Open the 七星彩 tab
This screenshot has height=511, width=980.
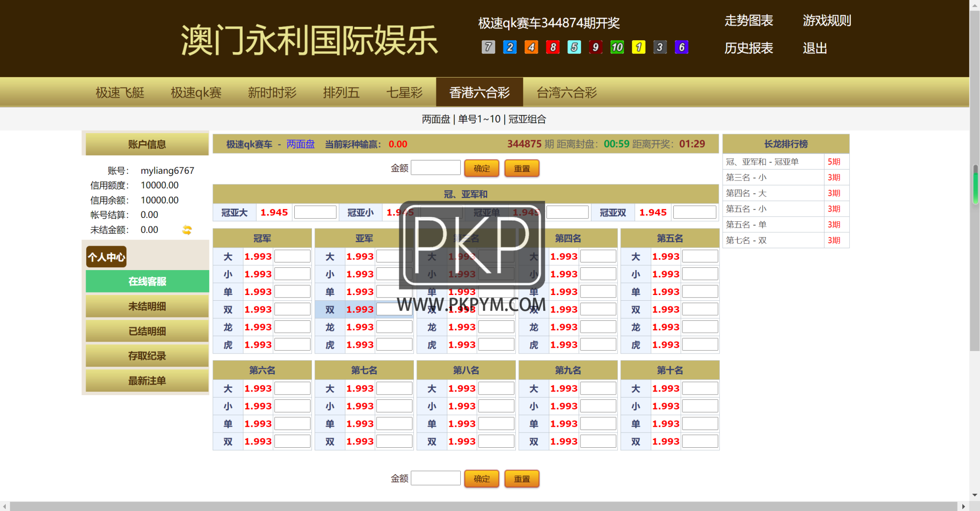[x=404, y=92]
